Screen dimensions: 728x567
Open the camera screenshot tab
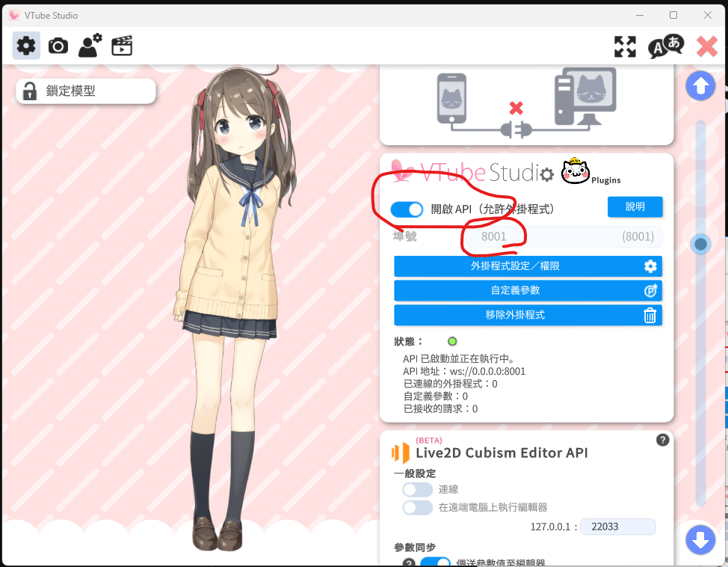tap(58, 46)
